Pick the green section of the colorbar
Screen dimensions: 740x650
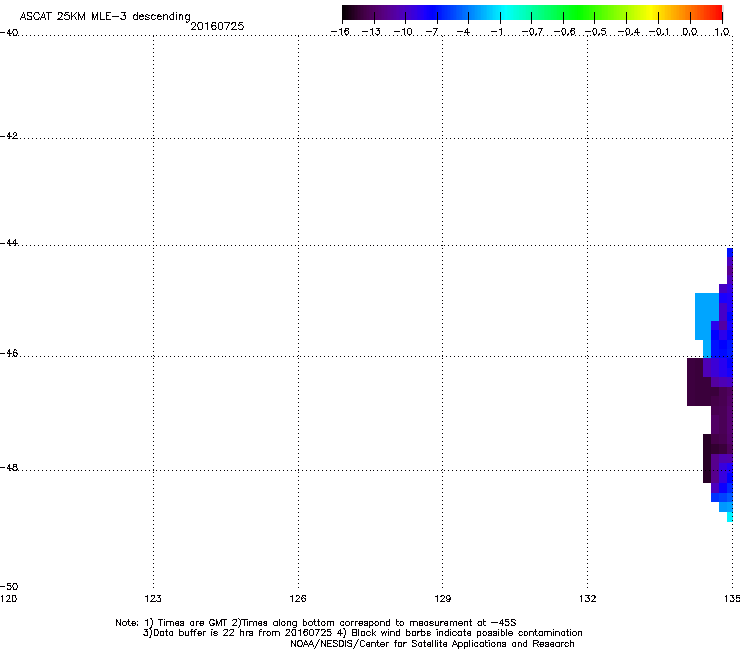point(580,13)
